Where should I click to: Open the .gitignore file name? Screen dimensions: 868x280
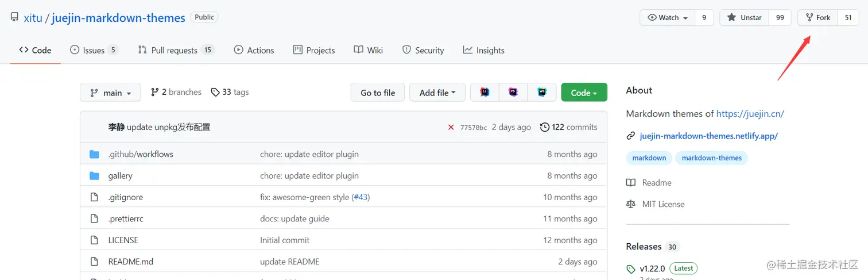coord(125,197)
